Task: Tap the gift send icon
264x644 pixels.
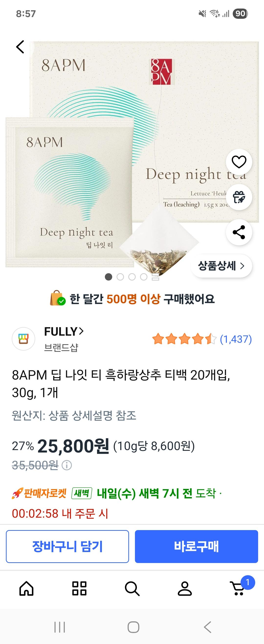Action: pyautogui.click(x=239, y=197)
